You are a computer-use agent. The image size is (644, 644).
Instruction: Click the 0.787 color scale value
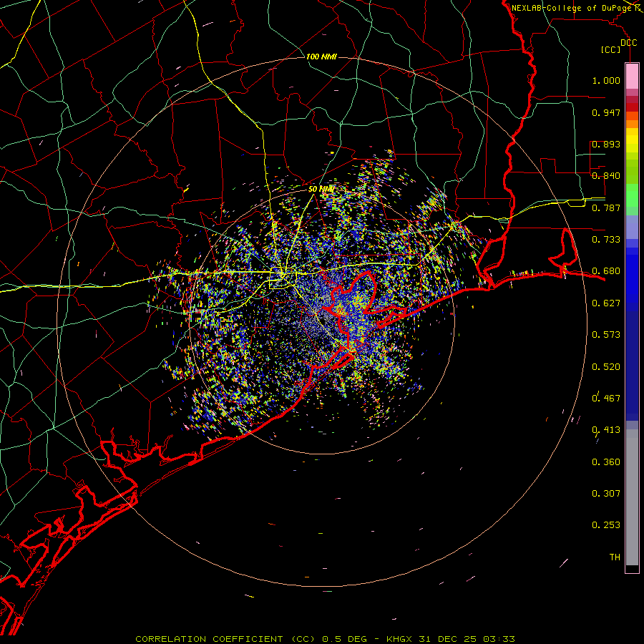[x=606, y=208]
